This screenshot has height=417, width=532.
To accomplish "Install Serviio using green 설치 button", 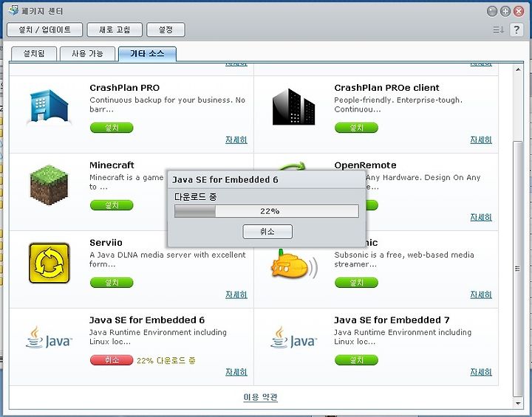I will (112, 283).
